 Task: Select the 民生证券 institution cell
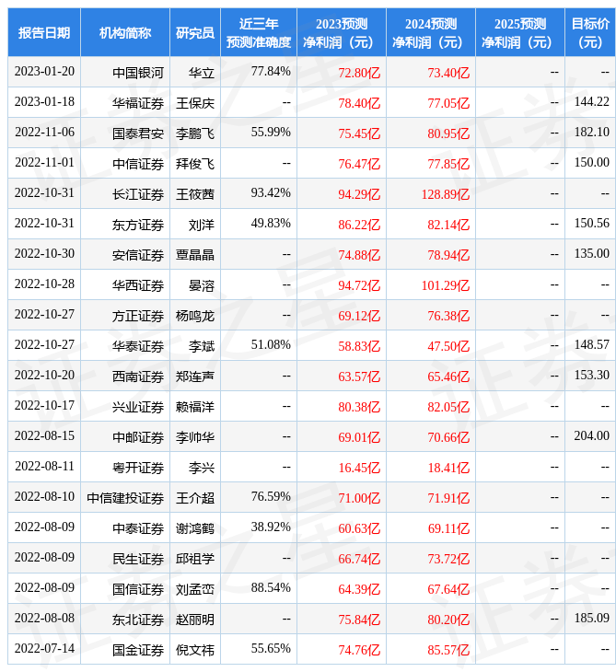tap(125, 559)
